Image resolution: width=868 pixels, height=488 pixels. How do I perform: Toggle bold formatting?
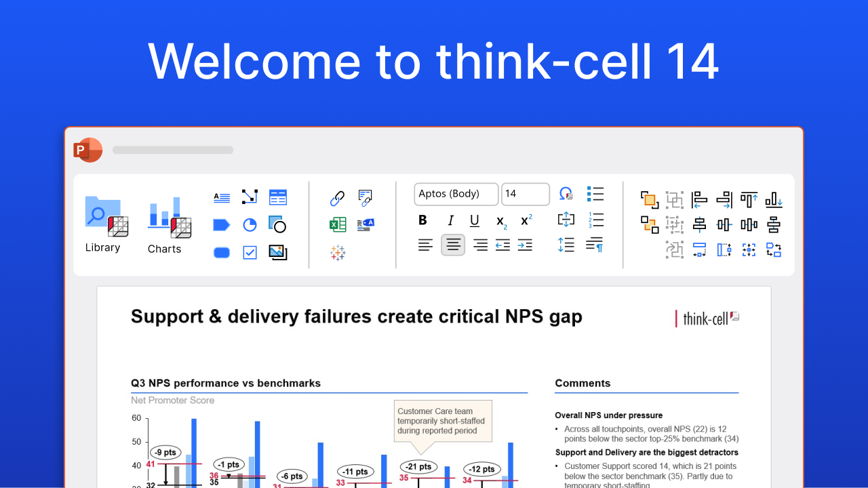click(422, 220)
